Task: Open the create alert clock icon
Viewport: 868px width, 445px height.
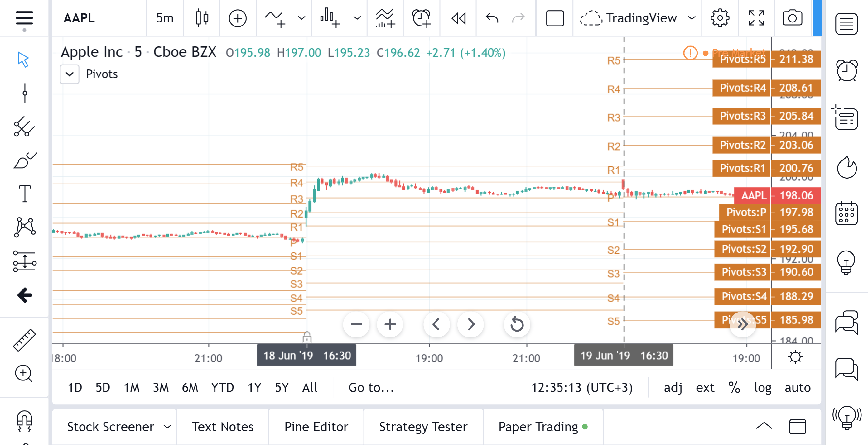Action: pos(421,18)
